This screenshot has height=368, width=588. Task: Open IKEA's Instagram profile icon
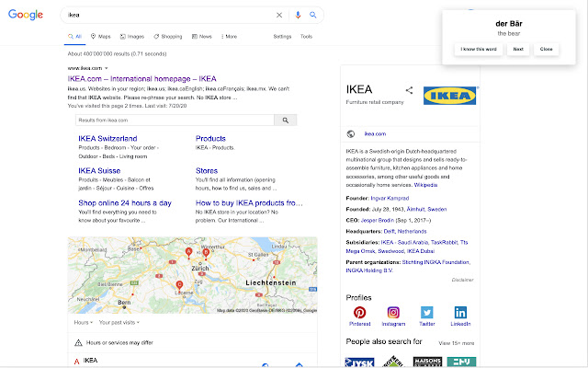393,313
